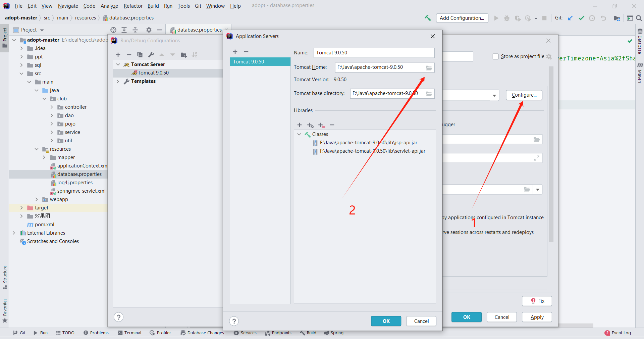644x339 pixels.
Task: Open the Problems tool window
Action: 96,333
